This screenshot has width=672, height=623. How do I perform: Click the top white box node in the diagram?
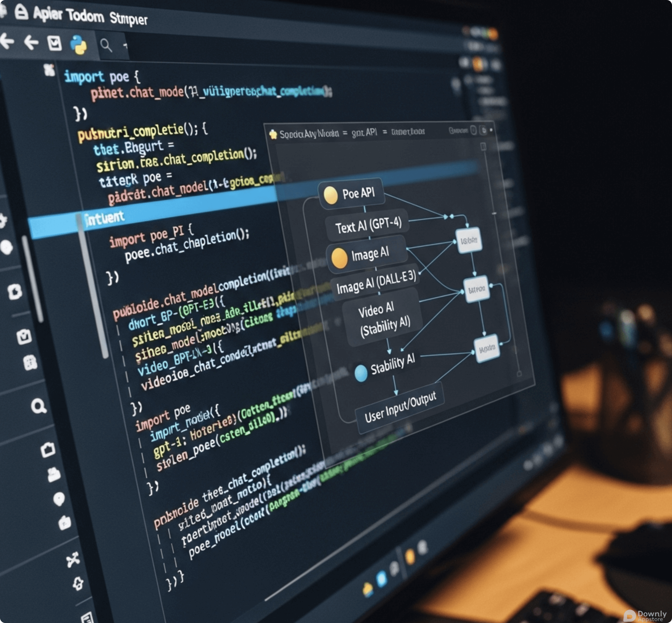469,240
